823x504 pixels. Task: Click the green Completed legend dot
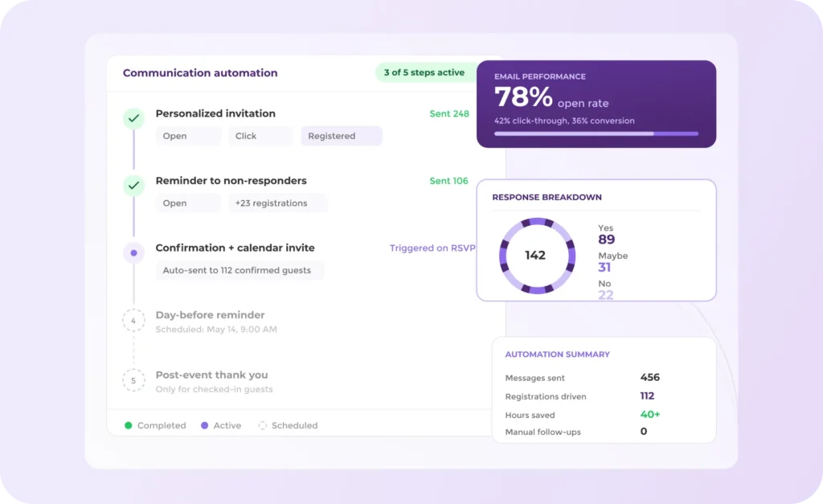tap(128, 425)
